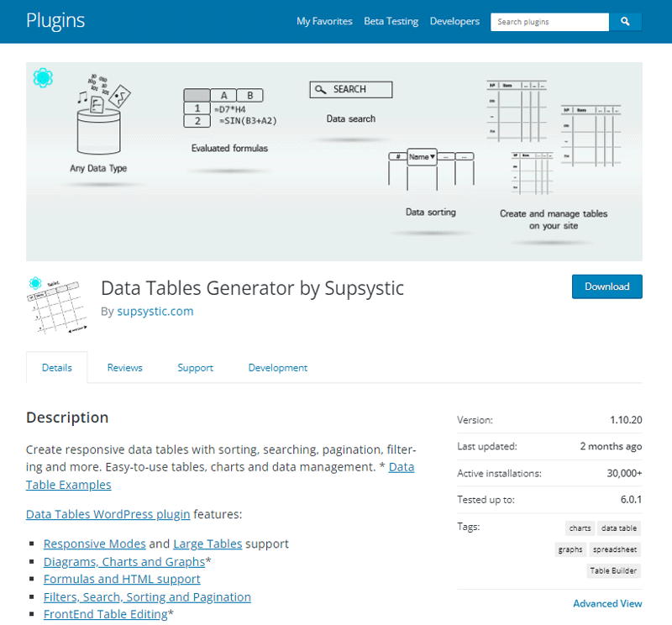Screen dimensions: 672x625
Task: Open Beta Testing page
Action: (x=391, y=22)
